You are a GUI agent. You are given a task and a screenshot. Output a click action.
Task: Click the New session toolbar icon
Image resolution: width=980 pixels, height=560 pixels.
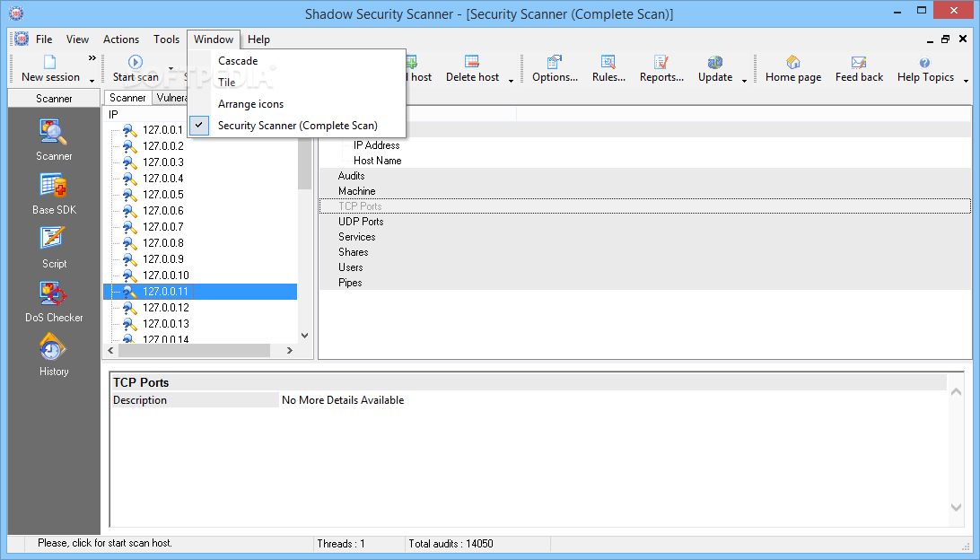(49, 62)
